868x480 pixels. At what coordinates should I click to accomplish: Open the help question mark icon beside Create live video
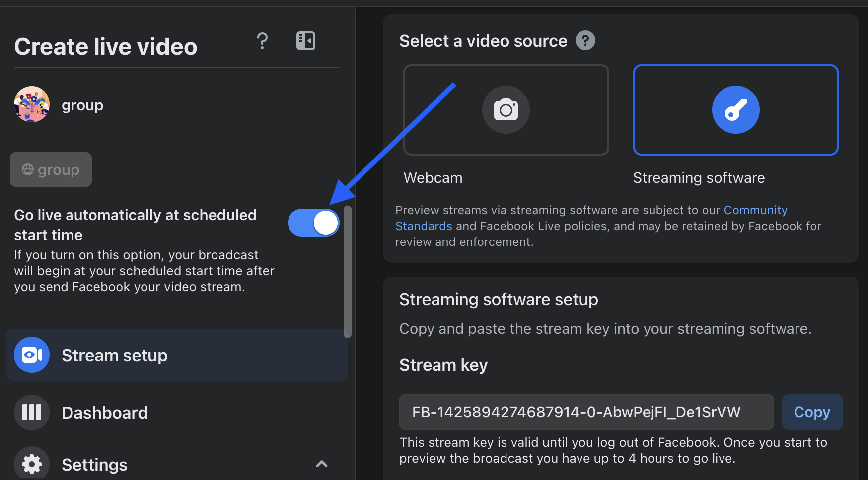click(x=262, y=41)
